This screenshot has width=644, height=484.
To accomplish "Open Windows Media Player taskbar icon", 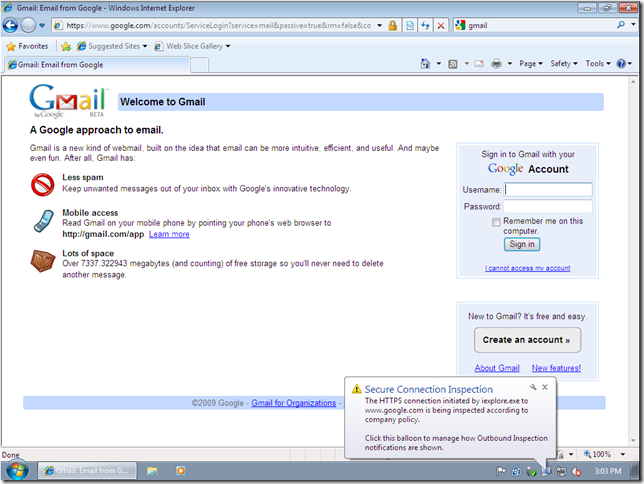I will (x=181, y=471).
